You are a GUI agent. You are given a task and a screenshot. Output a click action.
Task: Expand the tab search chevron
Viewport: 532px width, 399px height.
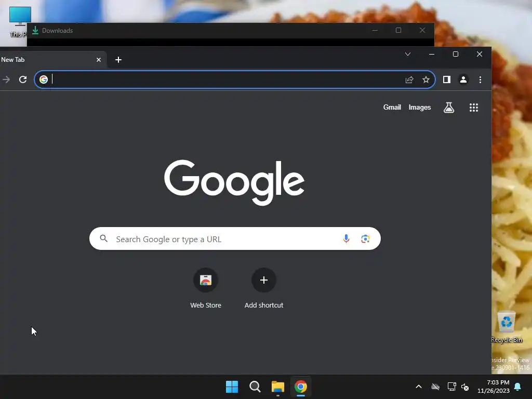coord(408,54)
